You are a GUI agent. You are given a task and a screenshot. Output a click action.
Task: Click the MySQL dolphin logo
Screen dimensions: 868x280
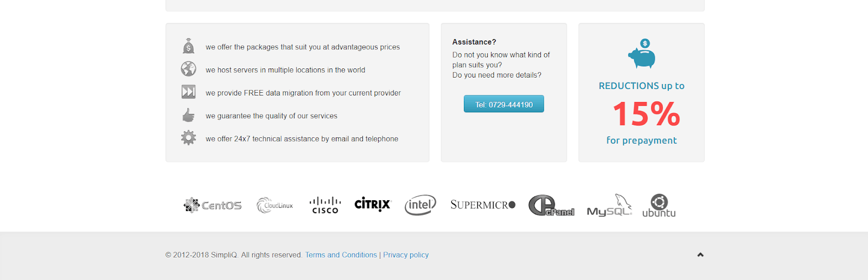tap(610, 205)
